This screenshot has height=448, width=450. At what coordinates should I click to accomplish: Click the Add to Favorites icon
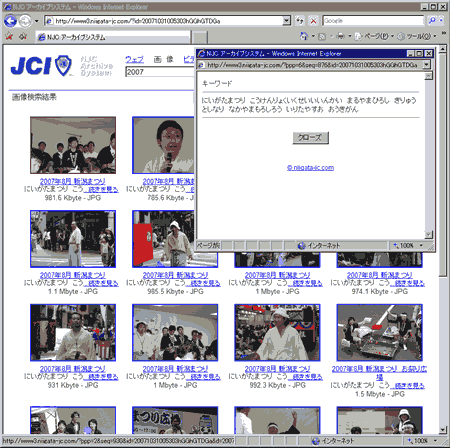[23, 36]
